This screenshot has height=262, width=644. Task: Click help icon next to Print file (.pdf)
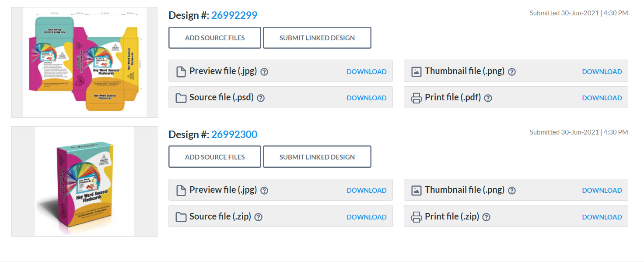tap(488, 98)
